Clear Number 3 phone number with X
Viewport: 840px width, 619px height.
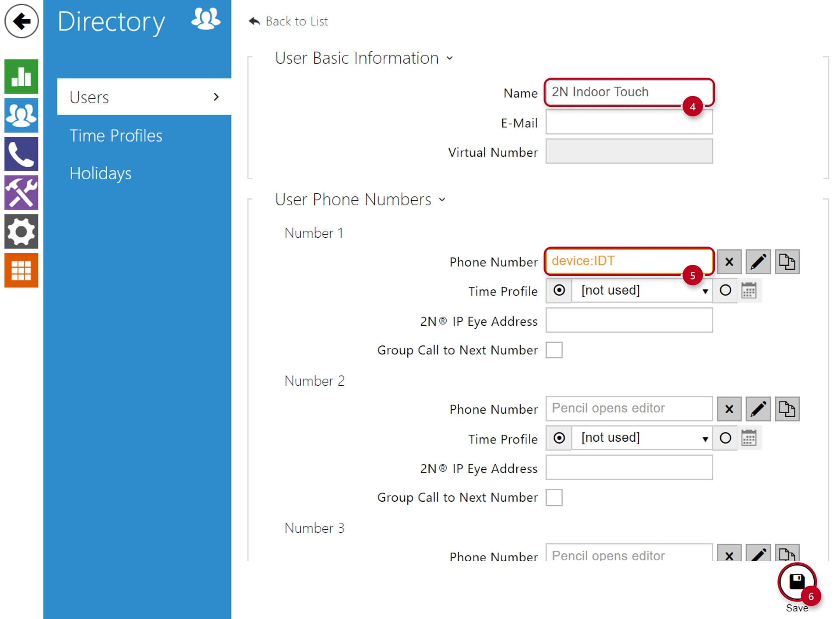pyautogui.click(x=729, y=553)
